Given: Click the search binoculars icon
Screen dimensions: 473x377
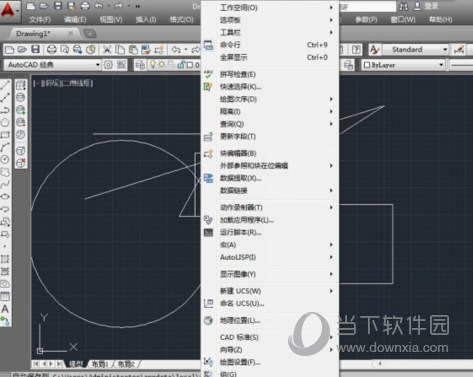Looking at the screenshot, I should point(404,6).
